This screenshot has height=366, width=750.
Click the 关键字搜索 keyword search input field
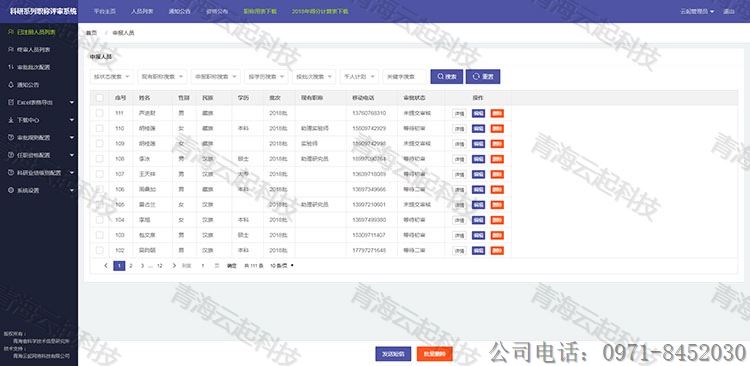point(405,77)
